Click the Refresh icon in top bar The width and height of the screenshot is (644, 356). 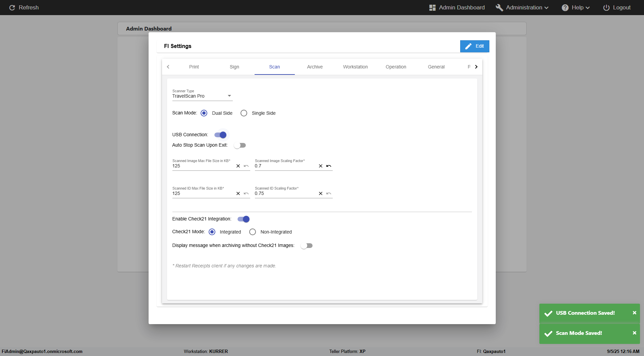tap(12, 7)
